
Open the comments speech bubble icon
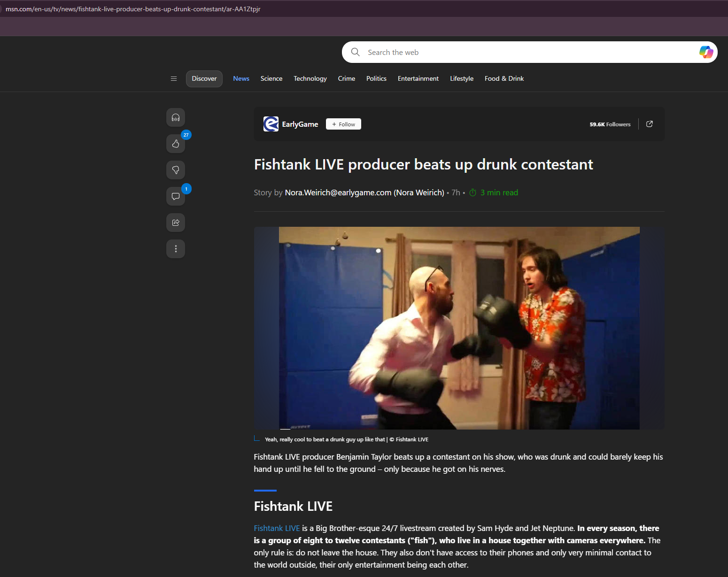176,196
